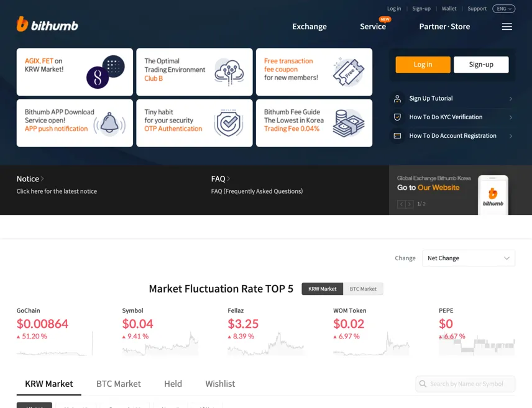This screenshot has width=532, height=408.
Task: Click the AGIX FET coin icons
Action: [106, 72]
